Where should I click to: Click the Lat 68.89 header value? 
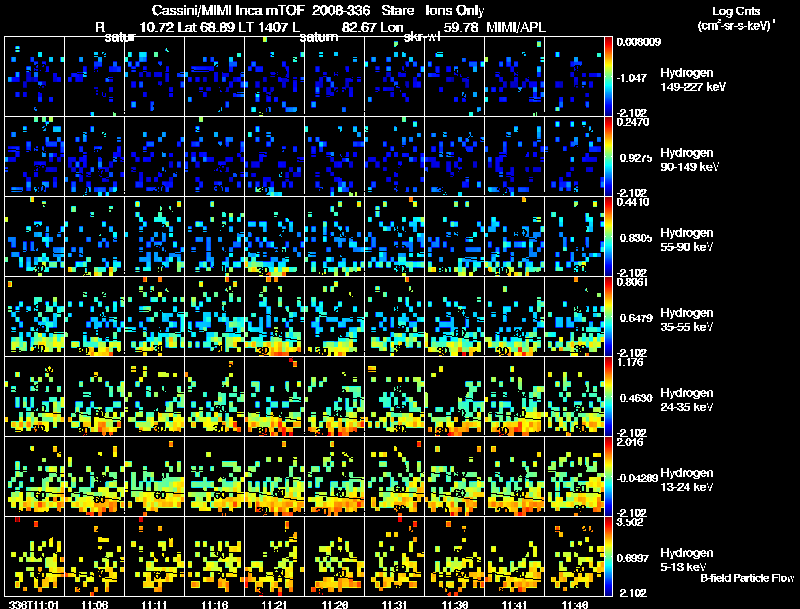[x=206, y=27]
